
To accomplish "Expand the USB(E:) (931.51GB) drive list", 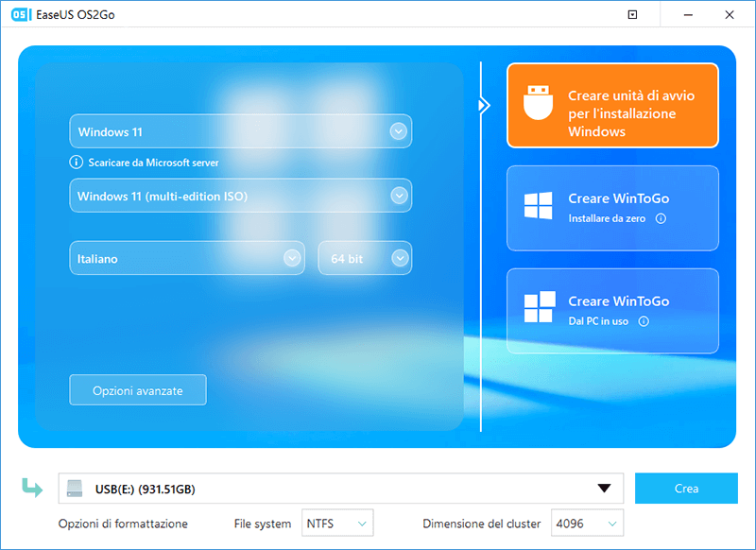I will (x=341, y=489).
